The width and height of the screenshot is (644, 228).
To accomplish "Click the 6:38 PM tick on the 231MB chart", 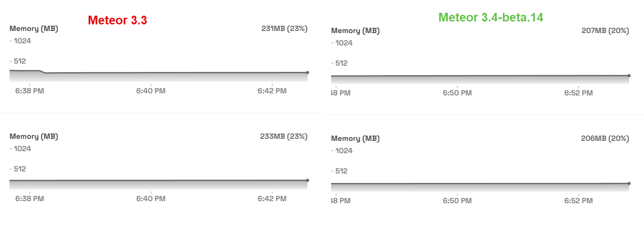I will (x=30, y=91).
